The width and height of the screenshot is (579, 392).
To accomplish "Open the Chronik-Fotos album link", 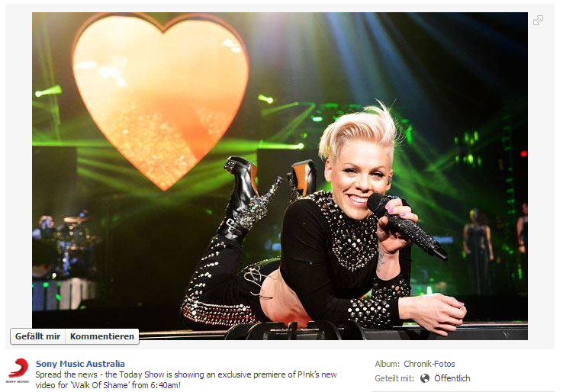I will (429, 364).
